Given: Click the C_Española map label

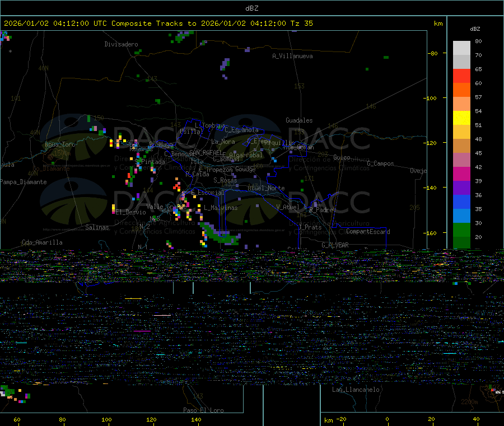Looking at the screenshot, I should pos(241,130).
